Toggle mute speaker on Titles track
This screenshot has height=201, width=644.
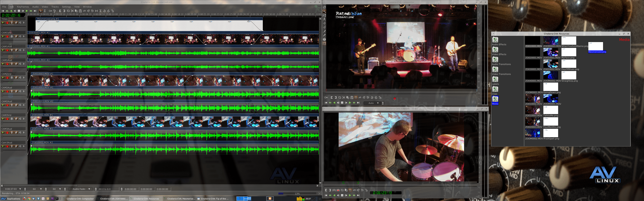coord(20,22)
